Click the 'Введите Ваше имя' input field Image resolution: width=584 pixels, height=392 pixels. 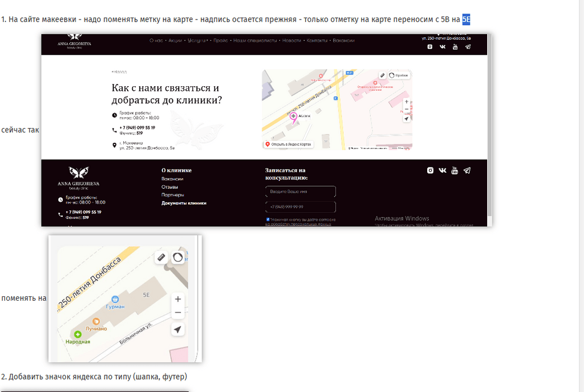point(300,192)
